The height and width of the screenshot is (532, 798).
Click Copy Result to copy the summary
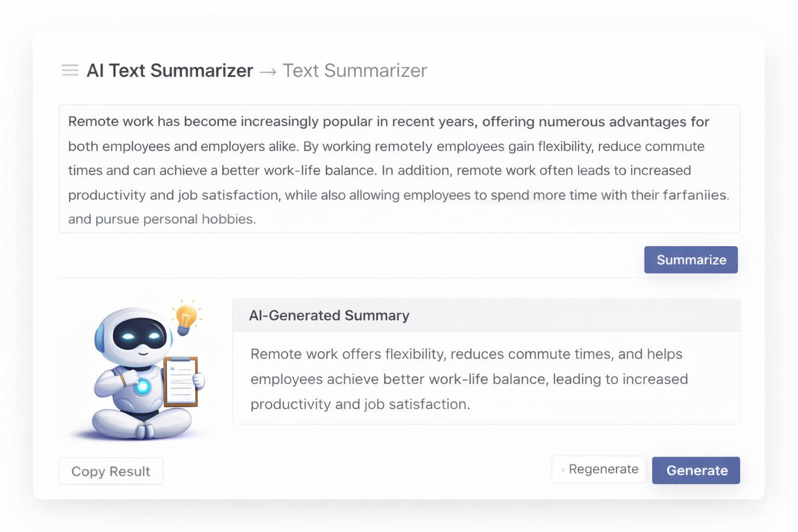click(x=111, y=471)
